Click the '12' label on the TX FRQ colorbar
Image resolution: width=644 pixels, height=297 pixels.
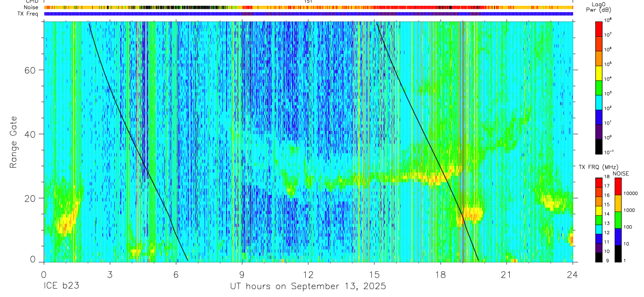pos(608,233)
